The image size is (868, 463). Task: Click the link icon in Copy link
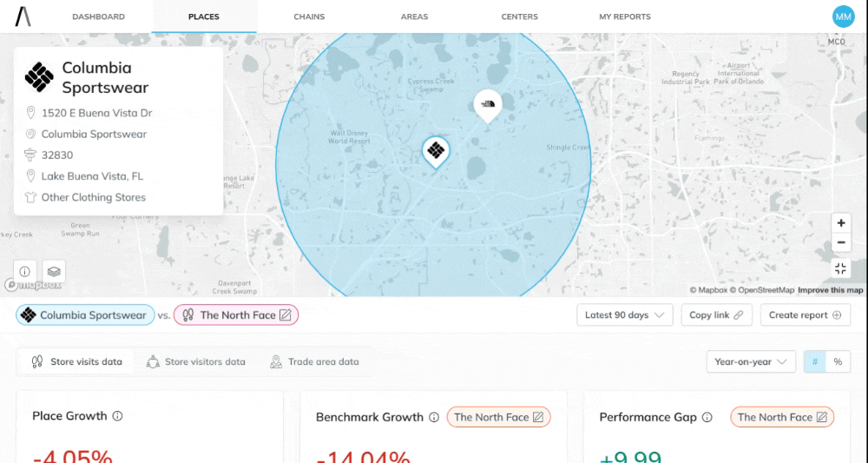point(738,315)
